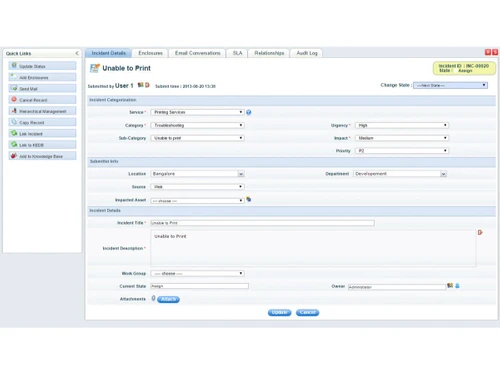Click the Attach button
Image resolution: width=500 pixels, height=375 pixels.
click(168, 299)
